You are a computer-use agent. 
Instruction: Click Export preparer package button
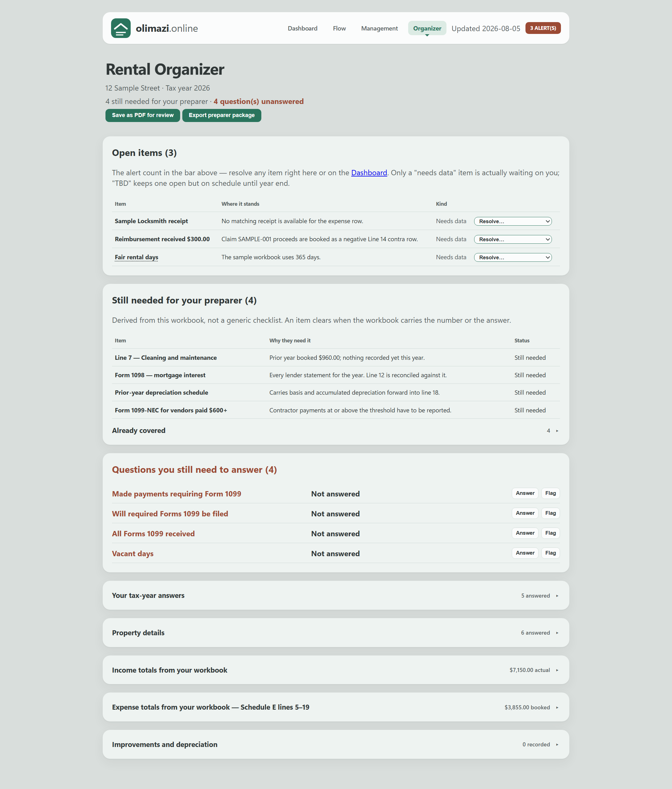[222, 115]
